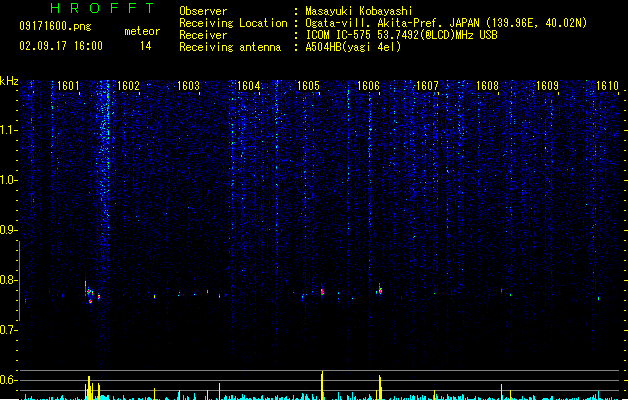Screen dimensions: 629x400
Task: Click the meteor echo just after 1608
Action: (x=501, y=290)
